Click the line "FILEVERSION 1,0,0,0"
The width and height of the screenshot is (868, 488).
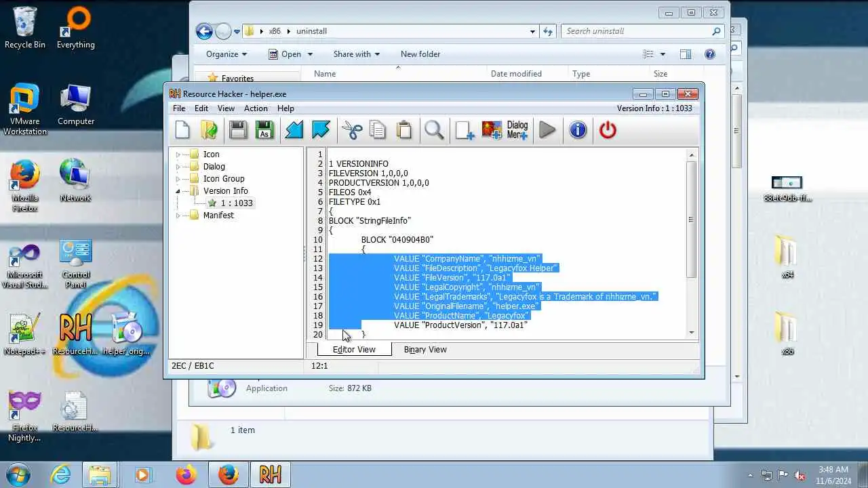click(x=368, y=174)
